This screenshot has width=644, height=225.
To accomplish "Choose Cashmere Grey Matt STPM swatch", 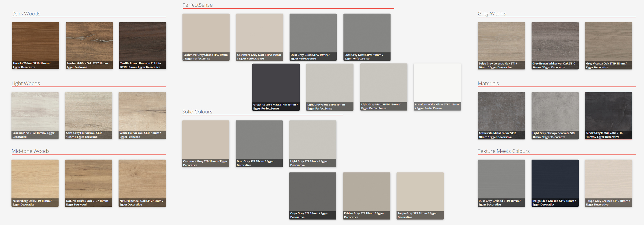I will pyautogui.click(x=260, y=37).
